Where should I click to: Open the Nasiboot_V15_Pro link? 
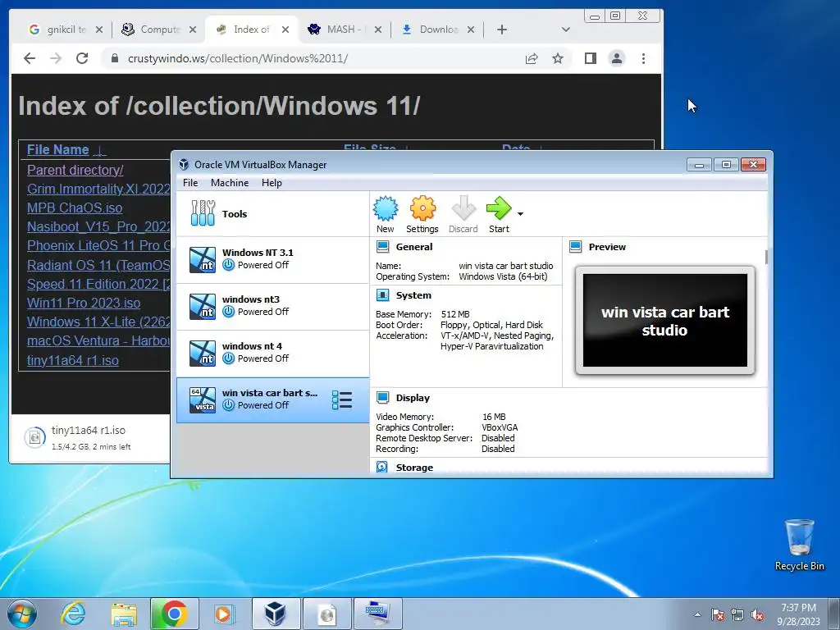point(98,226)
